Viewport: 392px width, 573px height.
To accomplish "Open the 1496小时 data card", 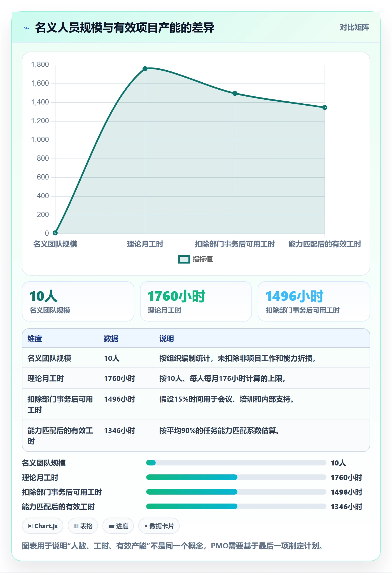I will click(x=314, y=301).
